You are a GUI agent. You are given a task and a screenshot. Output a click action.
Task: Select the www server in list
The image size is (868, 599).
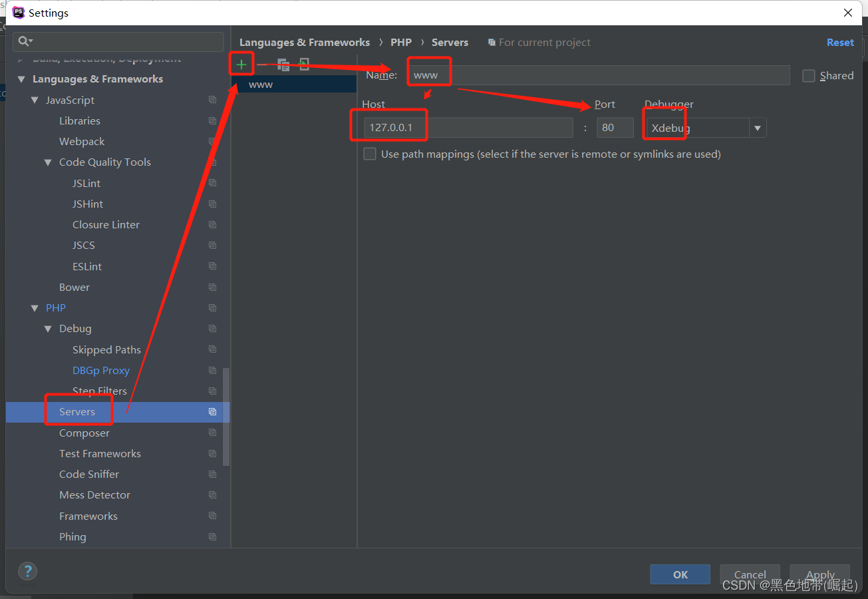(261, 85)
